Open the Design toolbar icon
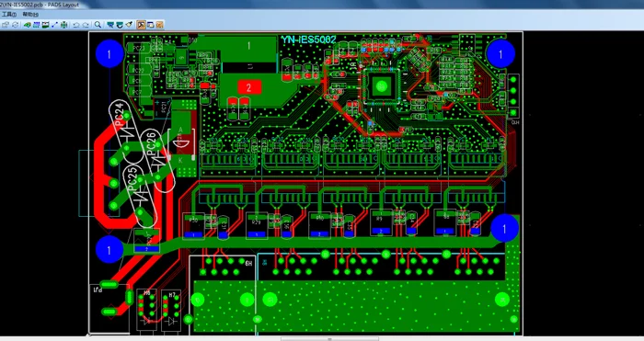The width and height of the screenshot is (644, 341). (36, 25)
